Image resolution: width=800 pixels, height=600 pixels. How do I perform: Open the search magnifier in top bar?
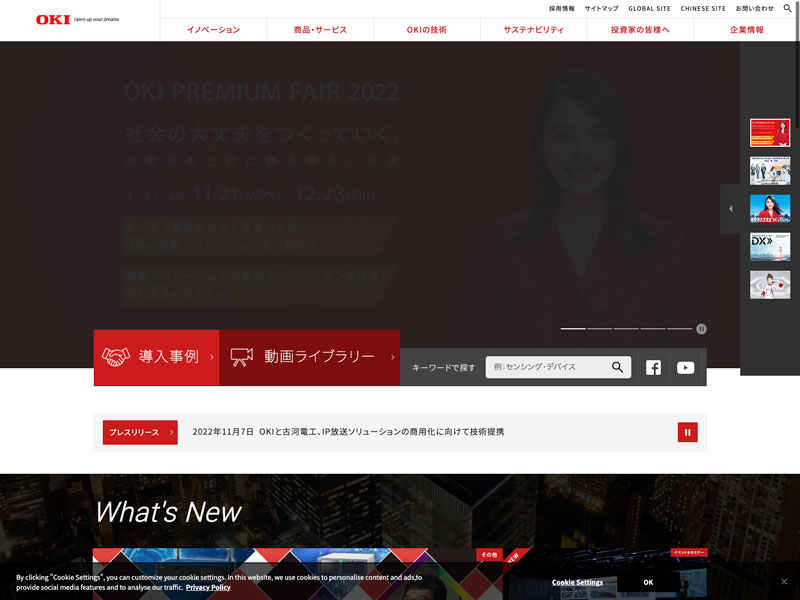[788, 8]
